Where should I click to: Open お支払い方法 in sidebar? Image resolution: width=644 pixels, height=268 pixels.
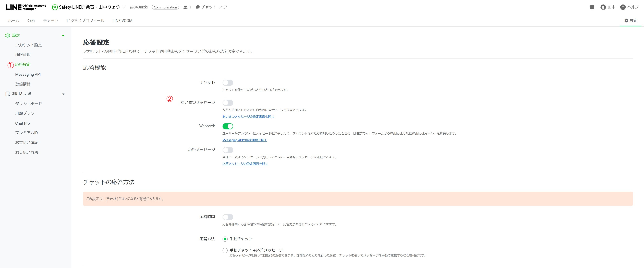point(27,152)
